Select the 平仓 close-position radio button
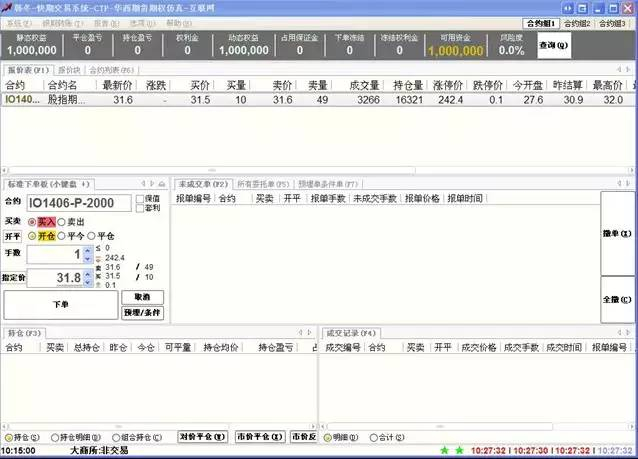 [x=92, y=236]
